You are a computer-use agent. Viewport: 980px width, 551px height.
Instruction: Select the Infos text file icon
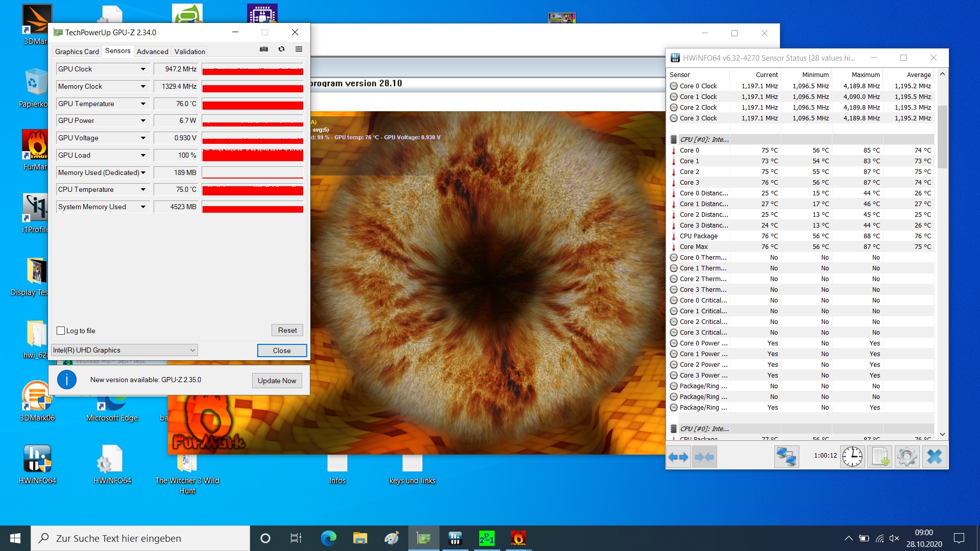tap(337, 469)
